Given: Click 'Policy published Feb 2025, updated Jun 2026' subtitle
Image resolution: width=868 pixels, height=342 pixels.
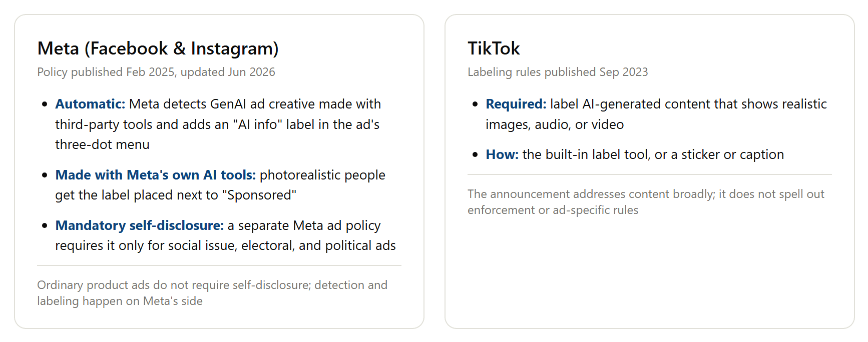Looking at the screenshot, I should (156, 72).
